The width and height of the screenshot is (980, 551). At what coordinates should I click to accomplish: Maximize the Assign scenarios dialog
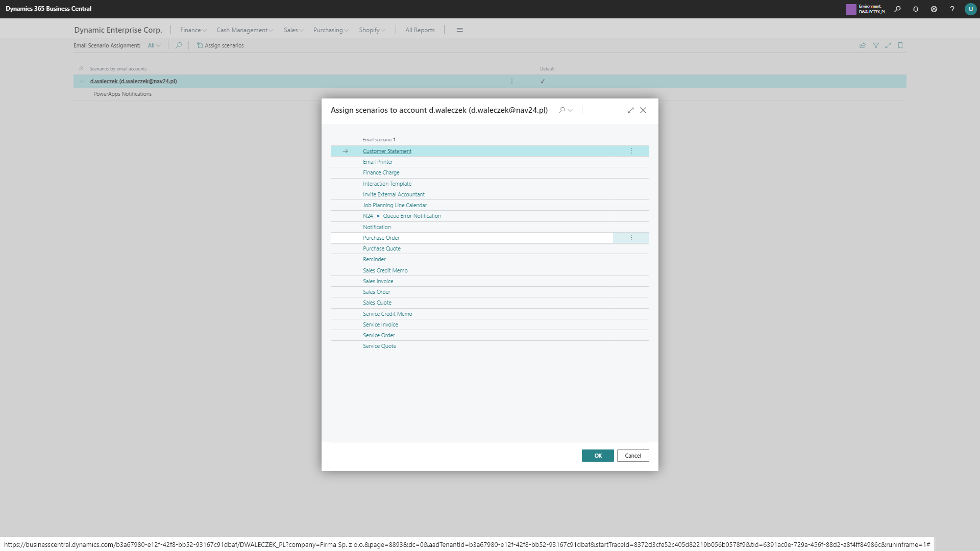click(631, 110)
